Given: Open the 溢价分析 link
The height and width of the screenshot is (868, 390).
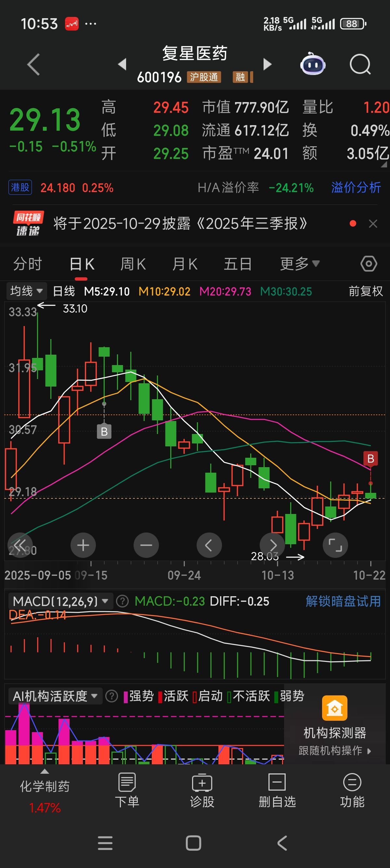Looking at the screenshot, I should point(356,187).
